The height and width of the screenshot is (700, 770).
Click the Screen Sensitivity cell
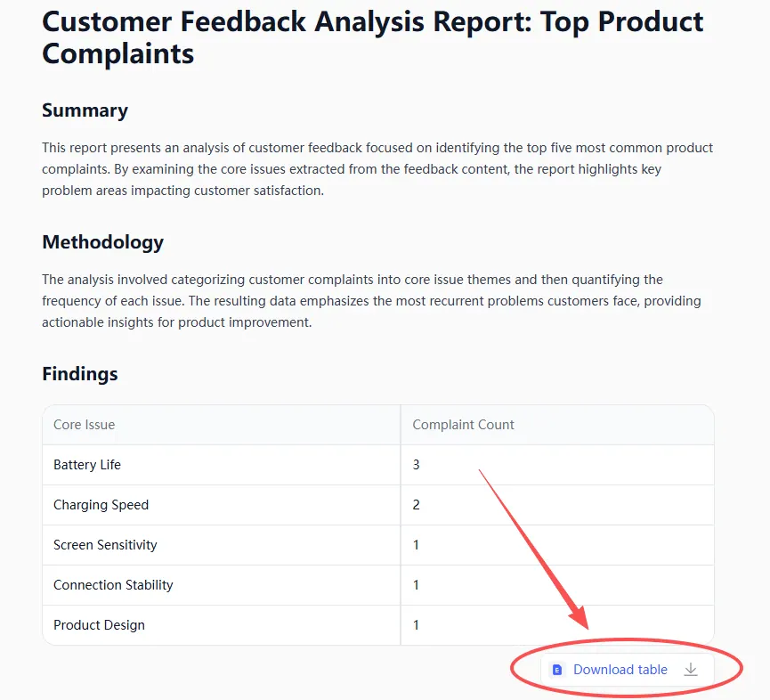pos(105,544)
